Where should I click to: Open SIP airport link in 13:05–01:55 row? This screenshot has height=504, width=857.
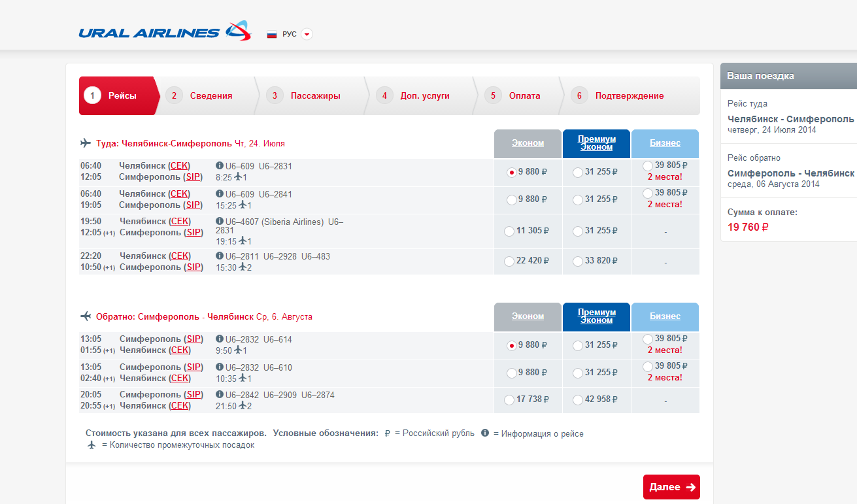[x=193, y=339]
